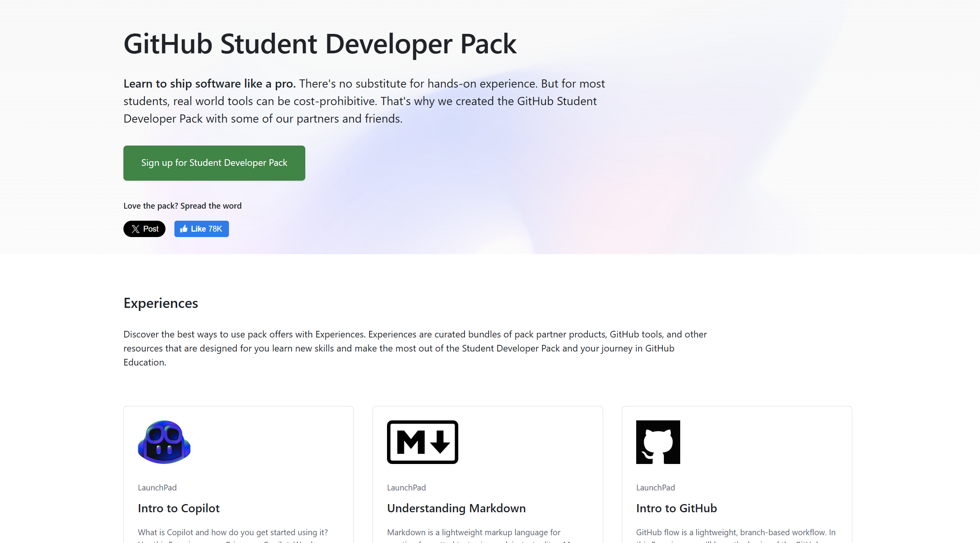Sign up for Student Developer Pack
Screen dimensions: 980x543
214,163
